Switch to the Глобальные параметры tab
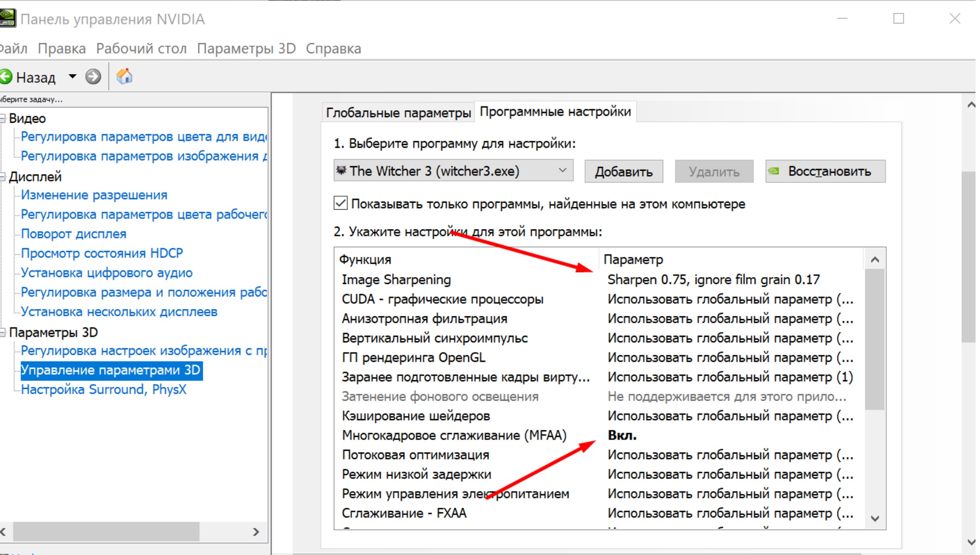This screenshot has height=555, width=980. point(398,112)
